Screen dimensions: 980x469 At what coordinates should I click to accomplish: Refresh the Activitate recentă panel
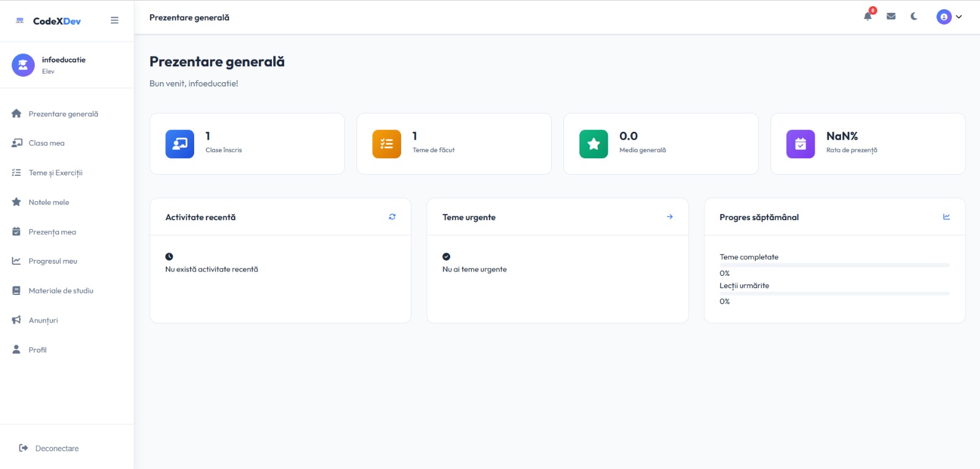(392, 216)
